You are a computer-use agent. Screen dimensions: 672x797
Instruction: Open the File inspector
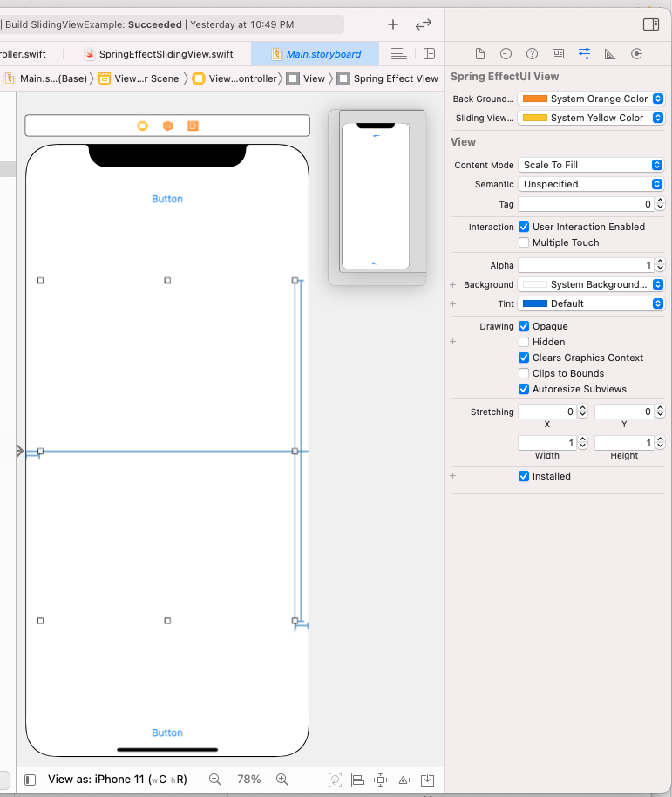480,54
